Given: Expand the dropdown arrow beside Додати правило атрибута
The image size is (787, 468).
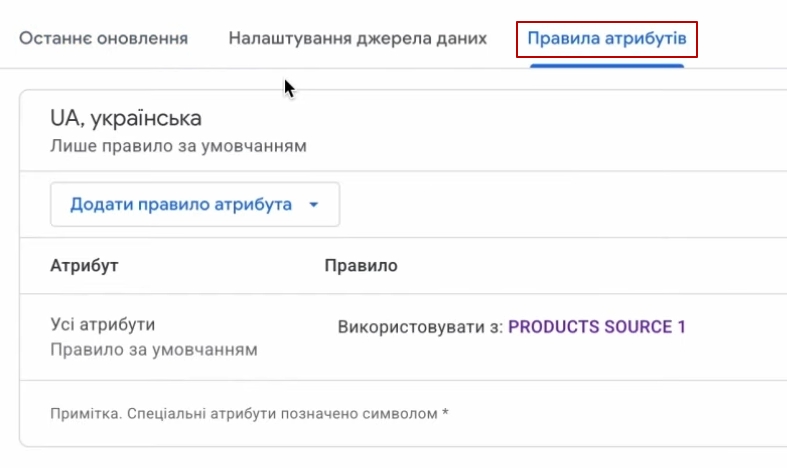Looking at the screenshot, I should (313, 205).
